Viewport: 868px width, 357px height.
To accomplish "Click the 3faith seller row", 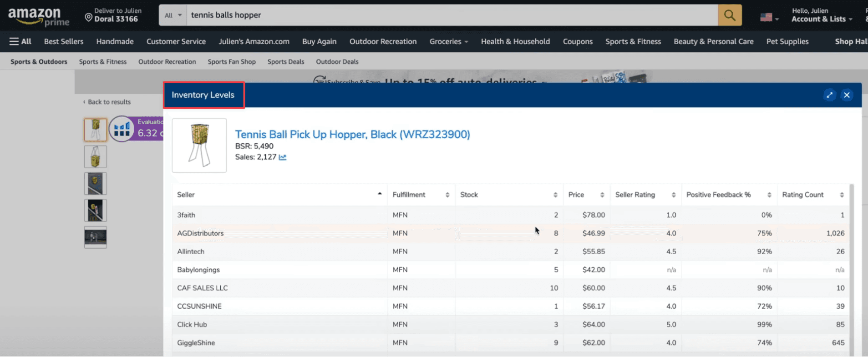I will pyautogui.click(x=511, y=215).
